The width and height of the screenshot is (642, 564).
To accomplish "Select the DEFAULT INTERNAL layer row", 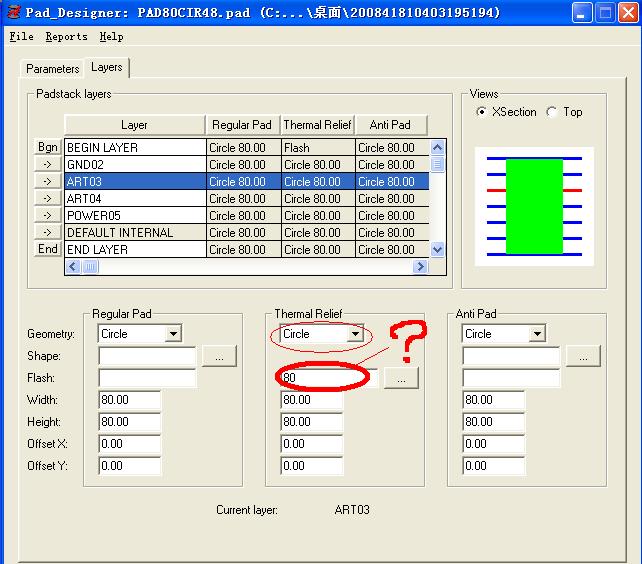I will pyautogui.click(x=247, y=232).
